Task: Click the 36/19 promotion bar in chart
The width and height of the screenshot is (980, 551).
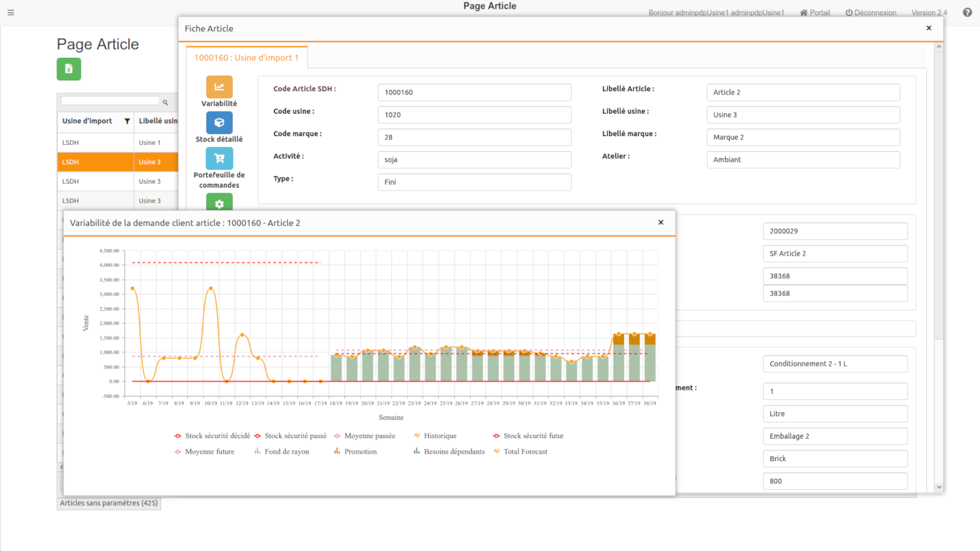Action: pos(619,339)
